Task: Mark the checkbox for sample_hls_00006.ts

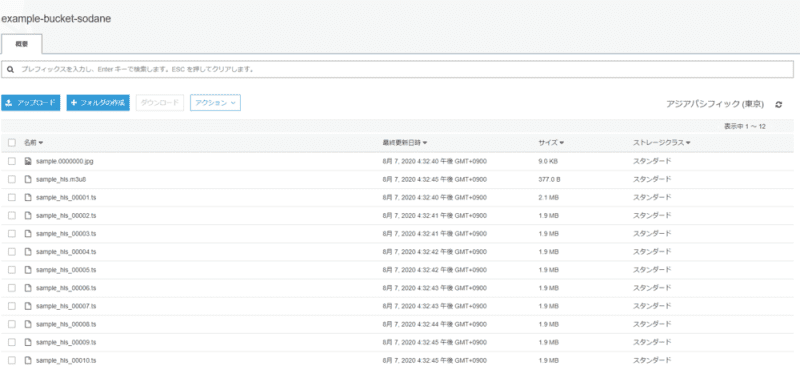Action: [x=12, y=288]
